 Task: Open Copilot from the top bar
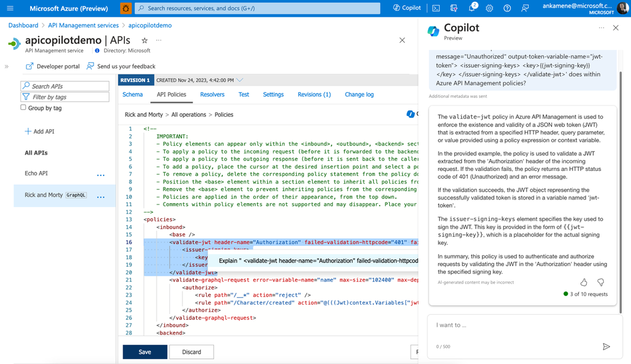[x=407, y=8]
